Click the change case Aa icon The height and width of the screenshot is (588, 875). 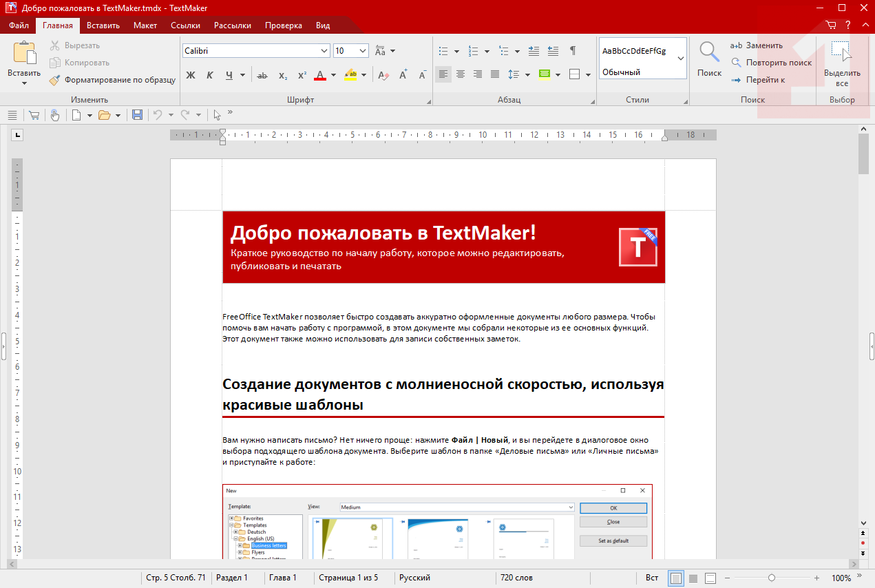(x=380, y=51)
